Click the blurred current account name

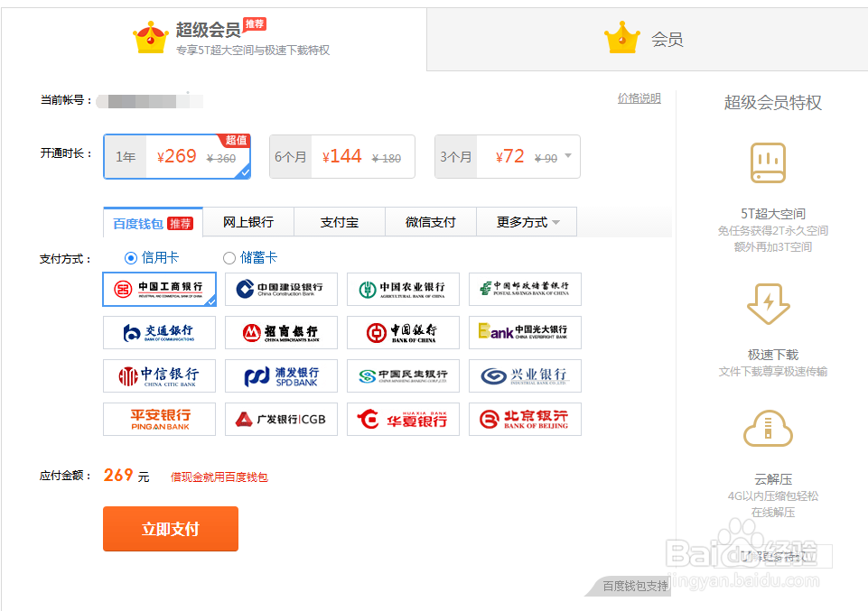(x=149, y=101)
